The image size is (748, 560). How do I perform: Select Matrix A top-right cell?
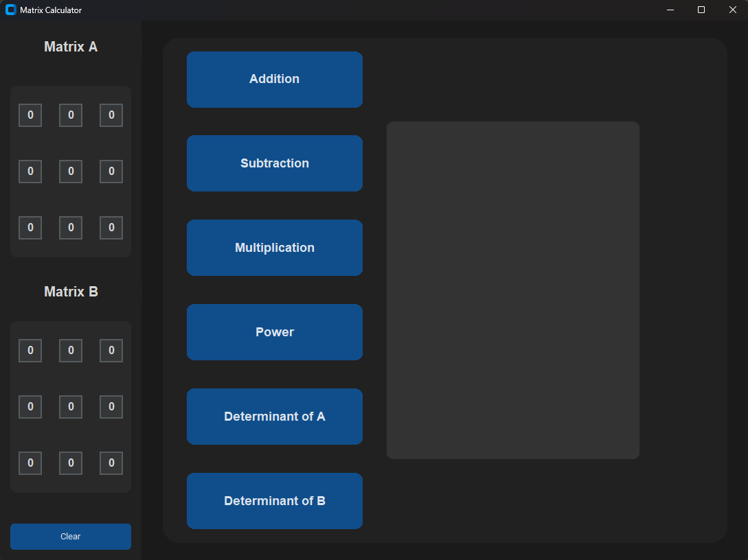pos(111,115)
